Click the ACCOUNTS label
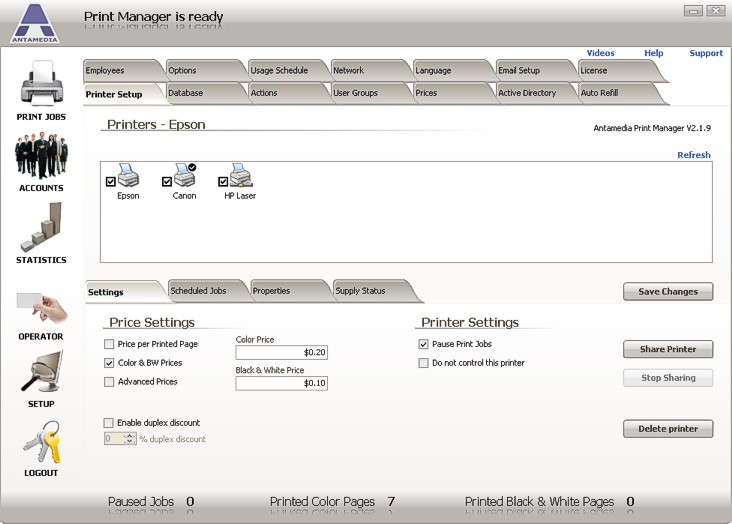 tap(41, 188)
